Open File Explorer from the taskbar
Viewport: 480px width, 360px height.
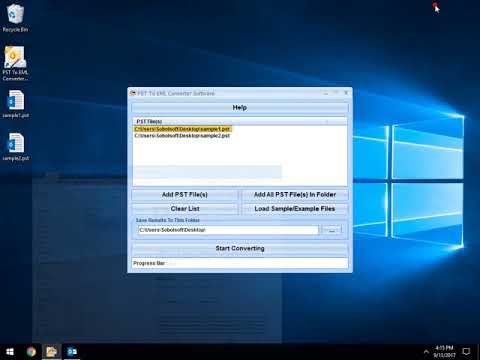coord(51,352)
